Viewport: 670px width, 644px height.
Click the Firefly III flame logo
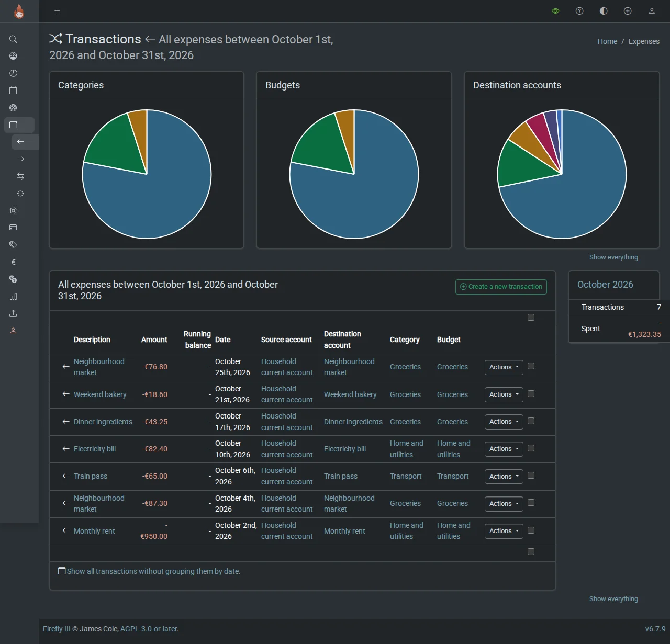click(x=19, y=12)
